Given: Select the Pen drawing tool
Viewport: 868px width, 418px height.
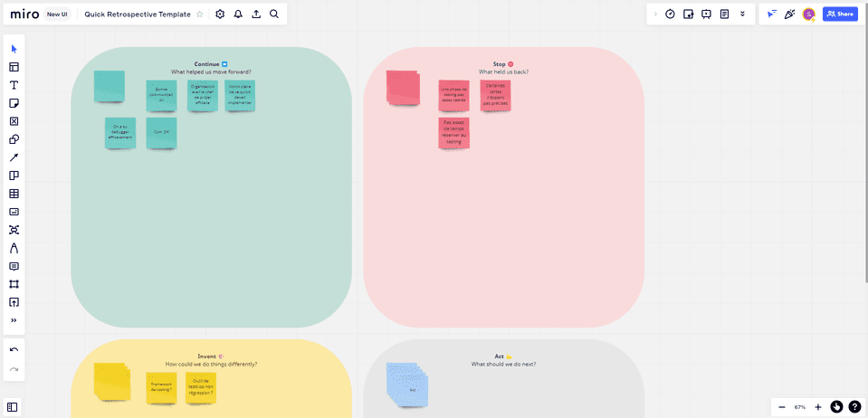Looking at the screenshot, I should (x=14, y=248).
